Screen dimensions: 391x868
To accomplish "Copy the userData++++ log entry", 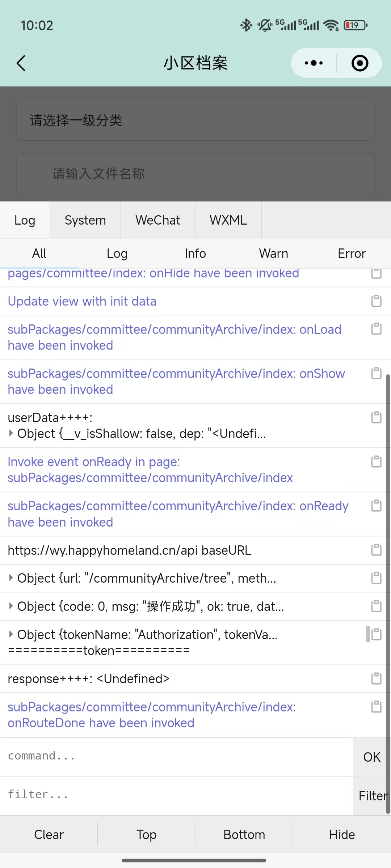I will tap(376, 417).
